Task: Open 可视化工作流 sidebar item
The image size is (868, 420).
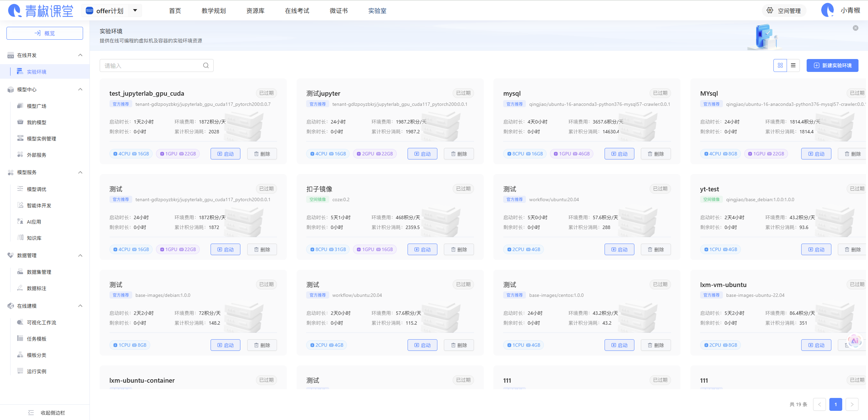Action: point(41,323)
